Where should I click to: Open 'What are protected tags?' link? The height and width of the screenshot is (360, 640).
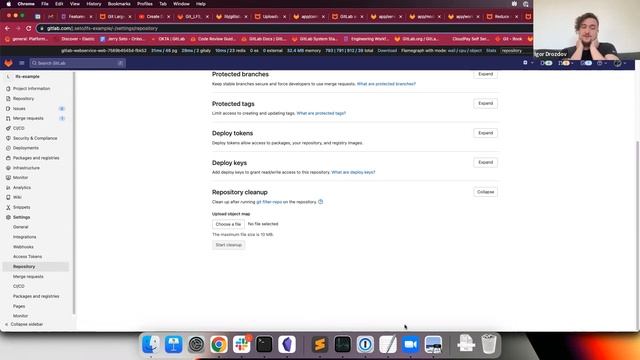(321, 113)
